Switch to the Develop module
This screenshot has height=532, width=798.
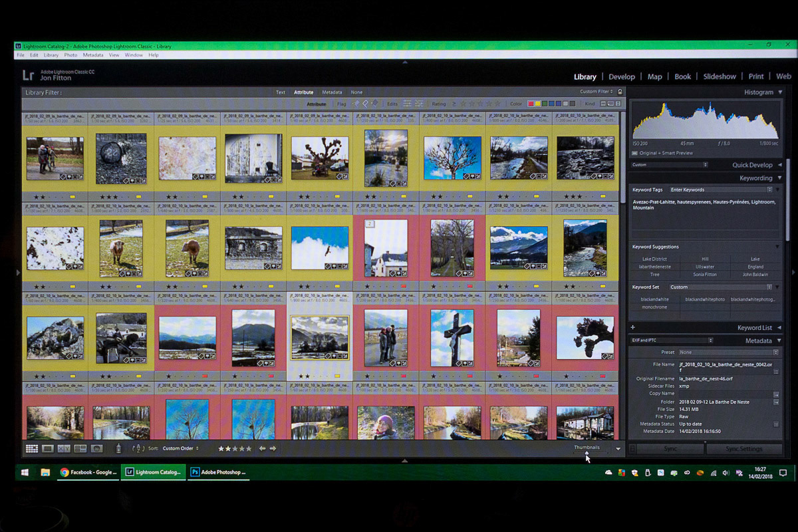(x=622, y=77)
